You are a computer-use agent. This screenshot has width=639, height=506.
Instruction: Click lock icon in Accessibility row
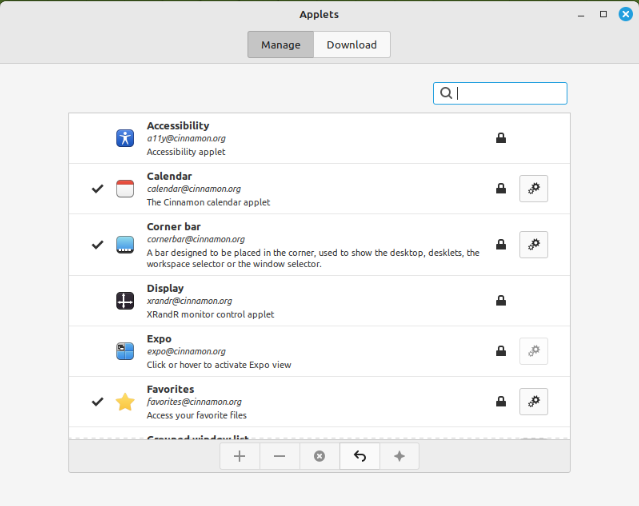pos(501,138)
